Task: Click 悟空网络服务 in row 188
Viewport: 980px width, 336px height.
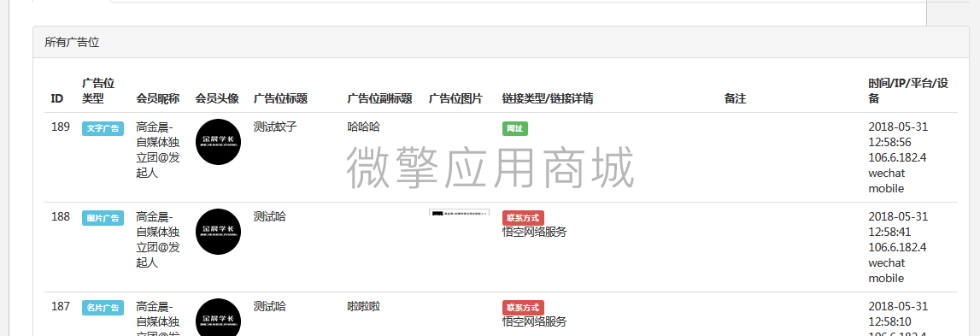Action: click(534, 233)
